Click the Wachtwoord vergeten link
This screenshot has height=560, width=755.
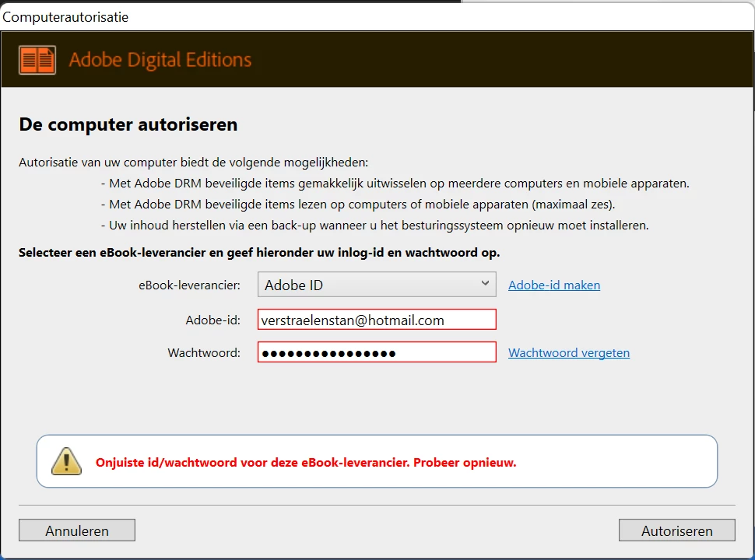[569, 352]
